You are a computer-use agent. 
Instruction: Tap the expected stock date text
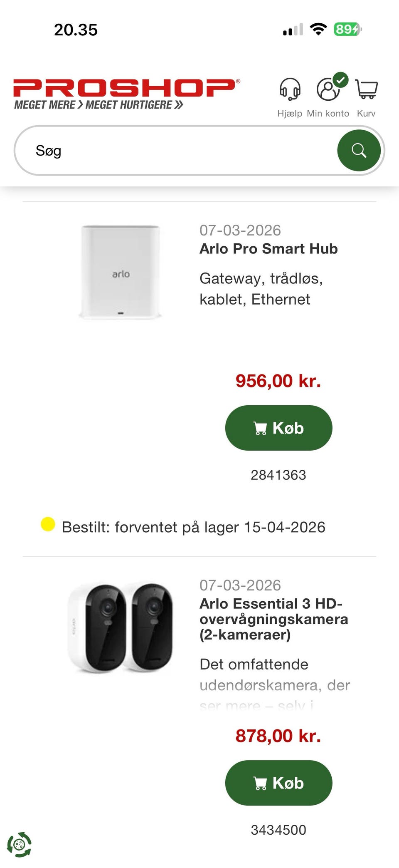pyautogui.click(x=193, y=527)
